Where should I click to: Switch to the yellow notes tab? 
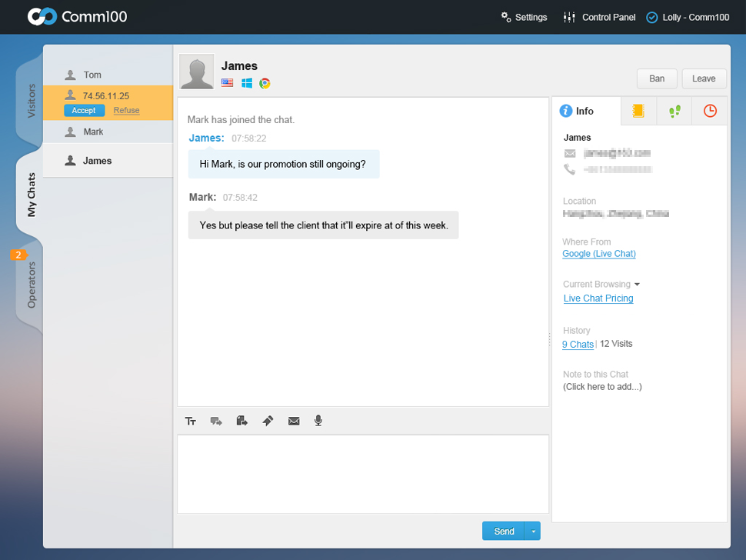coord(638,111)
